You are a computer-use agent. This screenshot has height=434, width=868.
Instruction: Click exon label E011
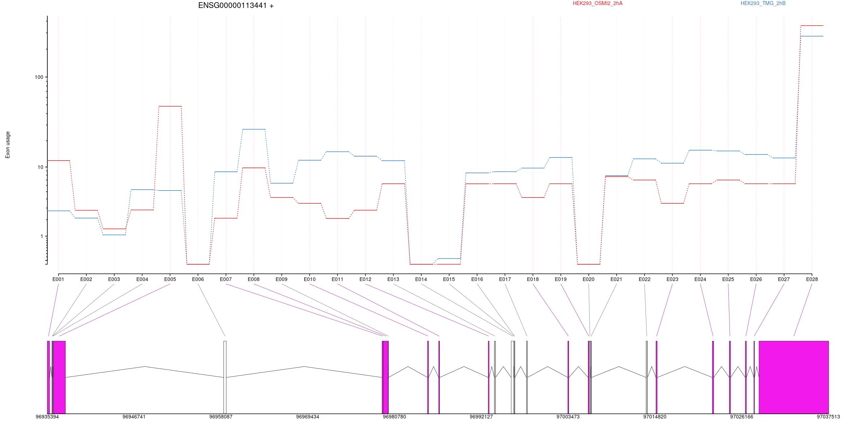337,279
